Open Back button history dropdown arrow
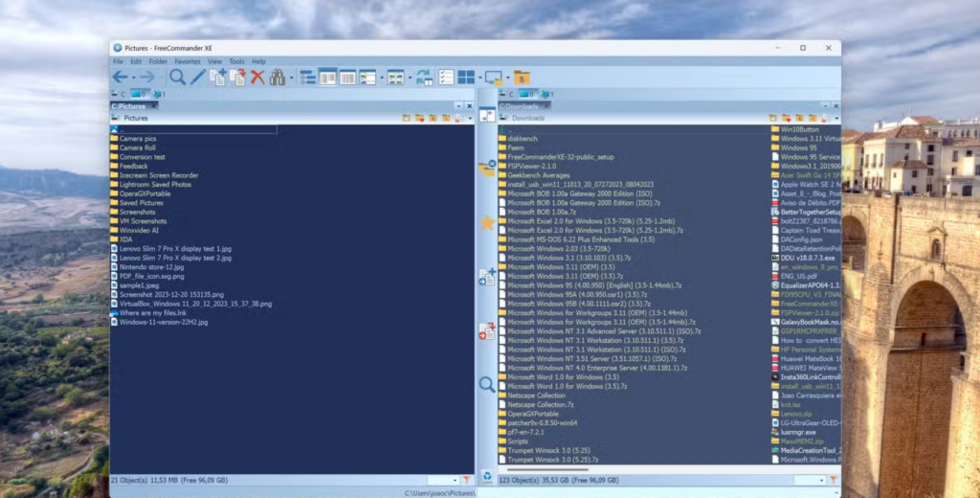 pos(133,78)
